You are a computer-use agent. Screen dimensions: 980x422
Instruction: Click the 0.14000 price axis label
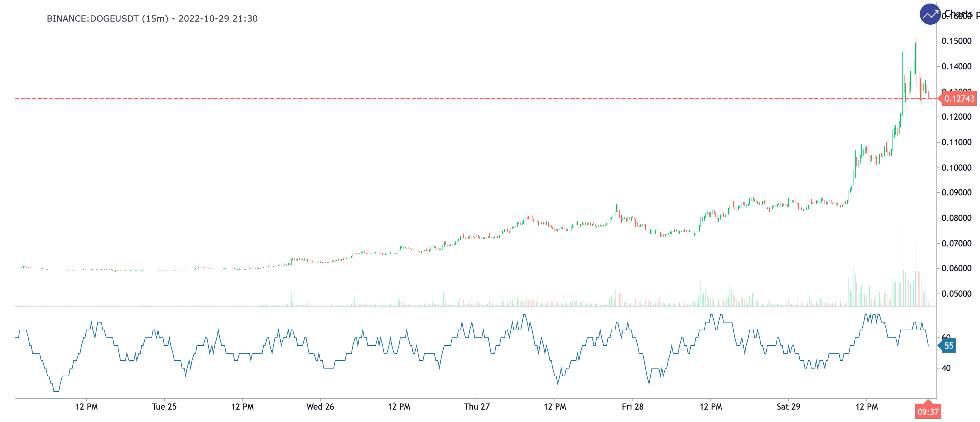point(956,67)
